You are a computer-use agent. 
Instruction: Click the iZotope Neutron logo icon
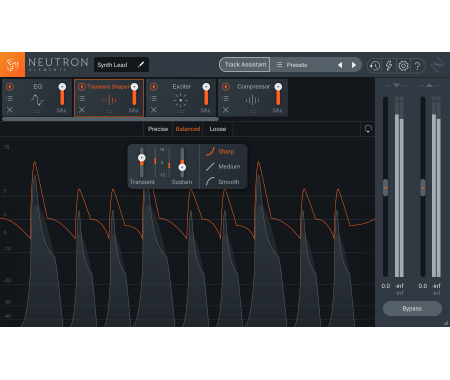click(12, 65)
